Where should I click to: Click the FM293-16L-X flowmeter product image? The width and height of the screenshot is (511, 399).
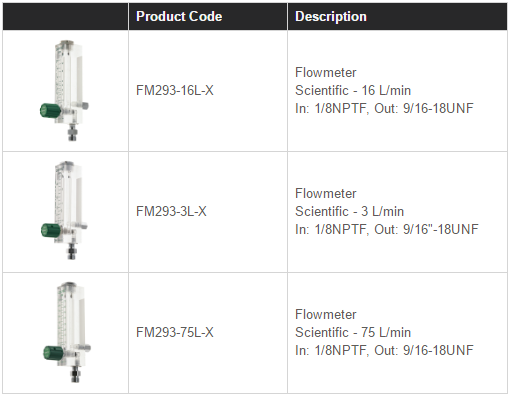click(64, 90)
